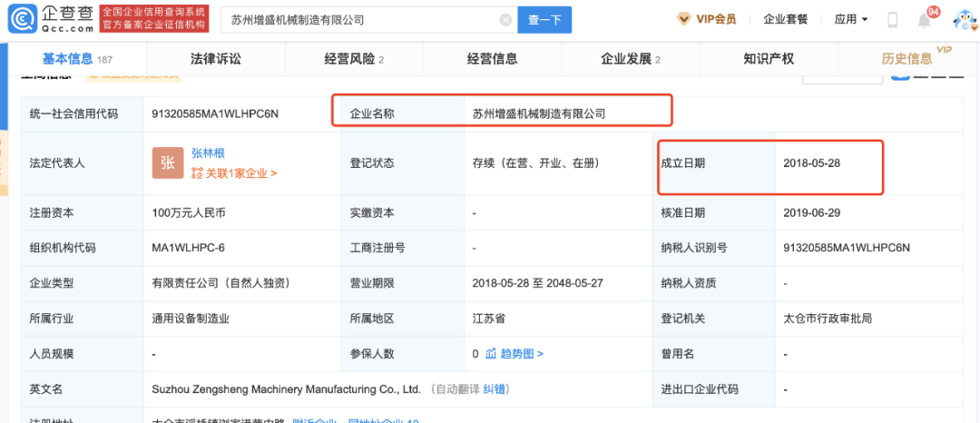
Task: Select region value 江苏省
Action: [x=489, y=319]
